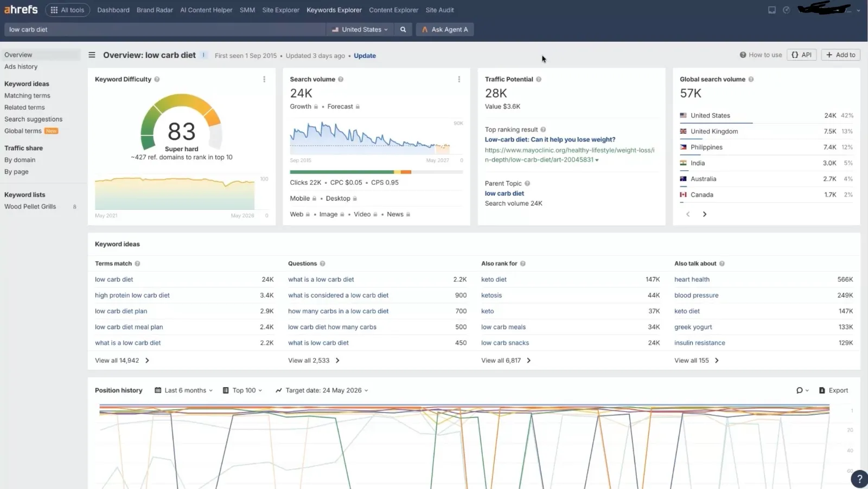Open the Top 100 positions dropdown
Viewport: 868px width, 489px height.
point(242,390)
